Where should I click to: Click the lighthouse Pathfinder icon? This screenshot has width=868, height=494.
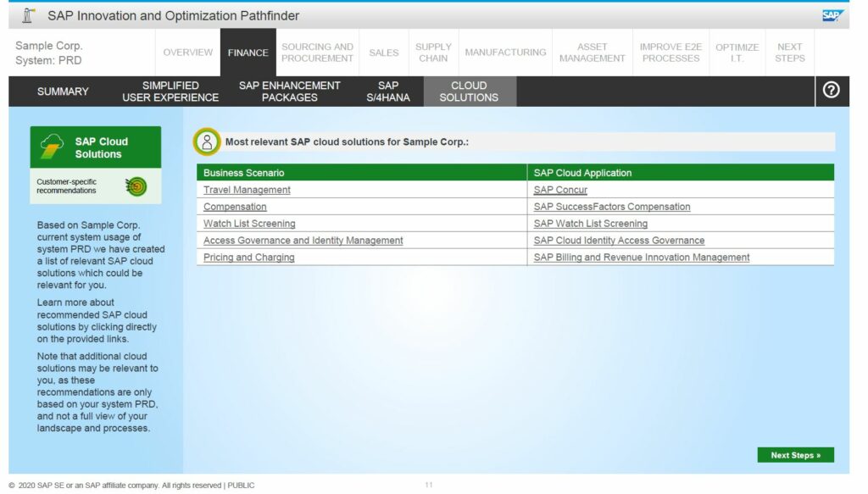click(x=28, y=15)
